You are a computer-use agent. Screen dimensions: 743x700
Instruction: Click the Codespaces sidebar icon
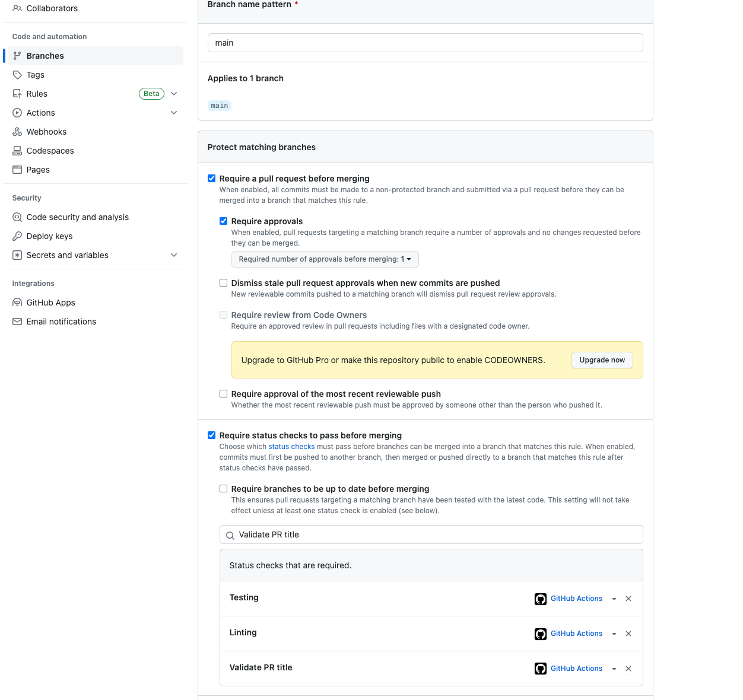tap(17, 151)
